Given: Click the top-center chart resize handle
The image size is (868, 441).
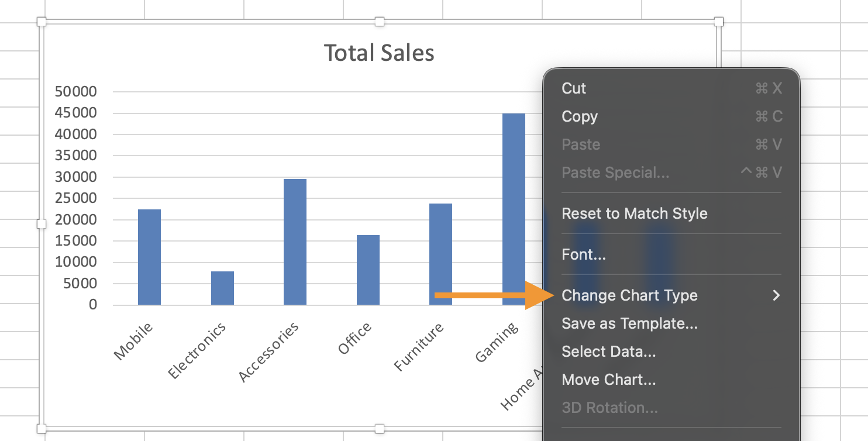Looking at the screenshot, I should click(x=380, y=22).
